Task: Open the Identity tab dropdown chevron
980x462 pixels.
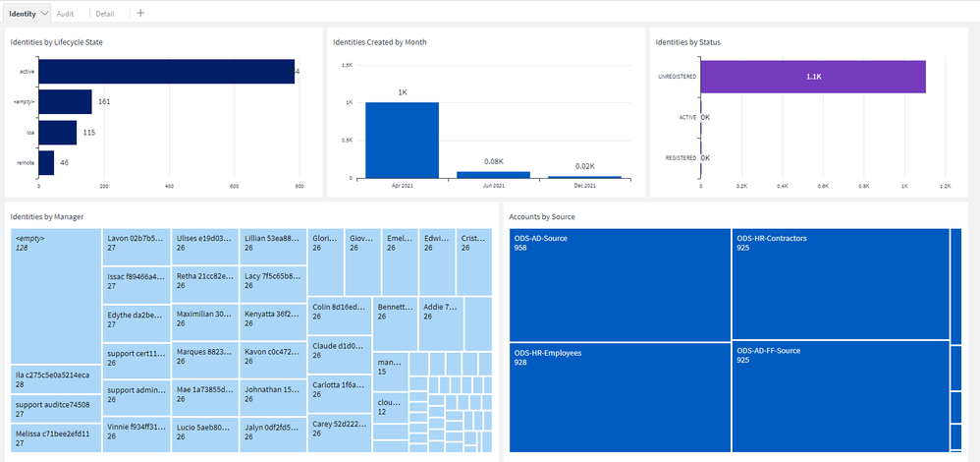Action: tap(45, 14)
